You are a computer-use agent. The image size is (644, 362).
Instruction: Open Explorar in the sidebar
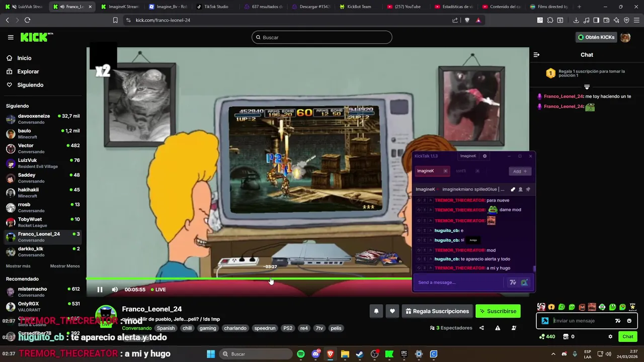coord(23,71)
